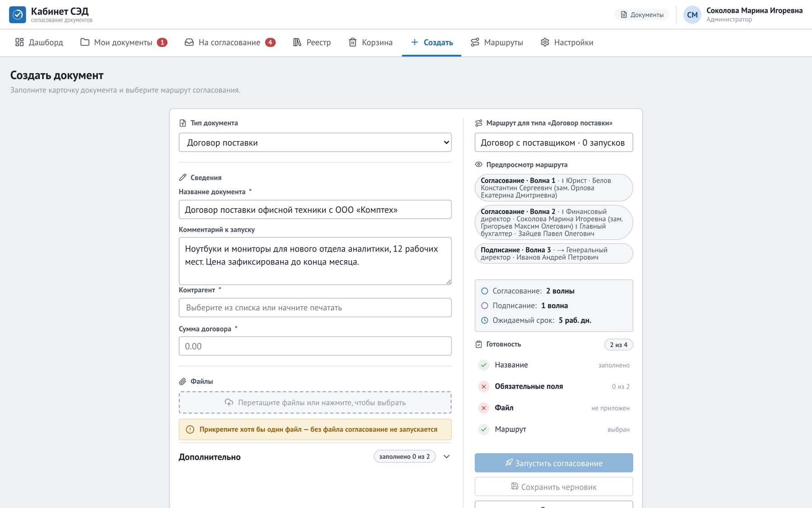Image resolution: width=812 pixels, height=508 pixels.
Task: Switch to the На согласование tab
Action: tap(230, 42)
